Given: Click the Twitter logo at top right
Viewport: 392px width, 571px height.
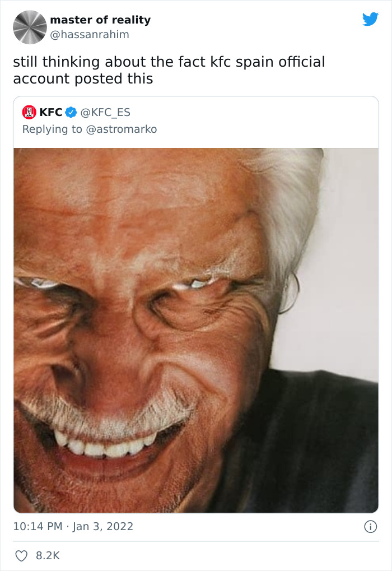Looking at the screenshot, I should click(371, 20).
